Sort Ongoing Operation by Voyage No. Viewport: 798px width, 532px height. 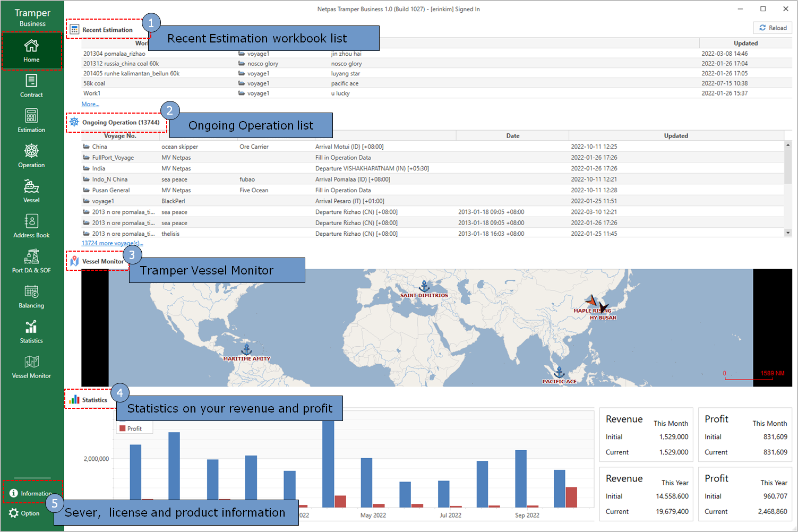120,136
